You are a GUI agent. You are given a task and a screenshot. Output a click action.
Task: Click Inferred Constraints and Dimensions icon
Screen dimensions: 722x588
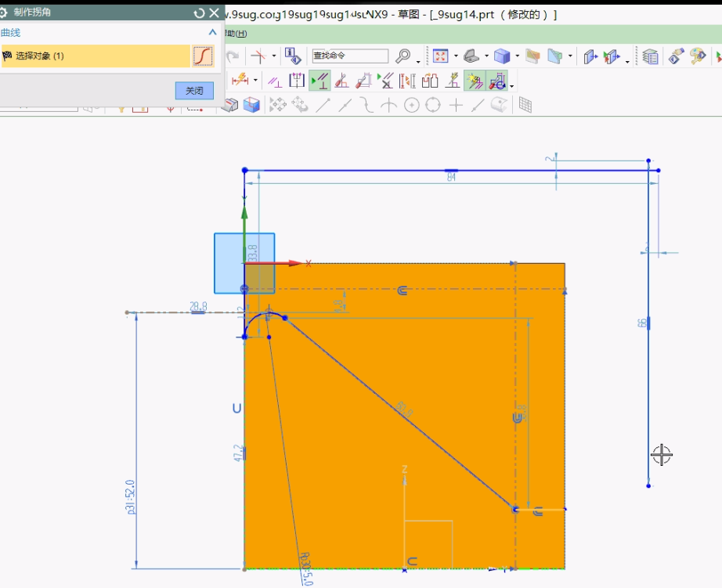[x=452, y=80]
